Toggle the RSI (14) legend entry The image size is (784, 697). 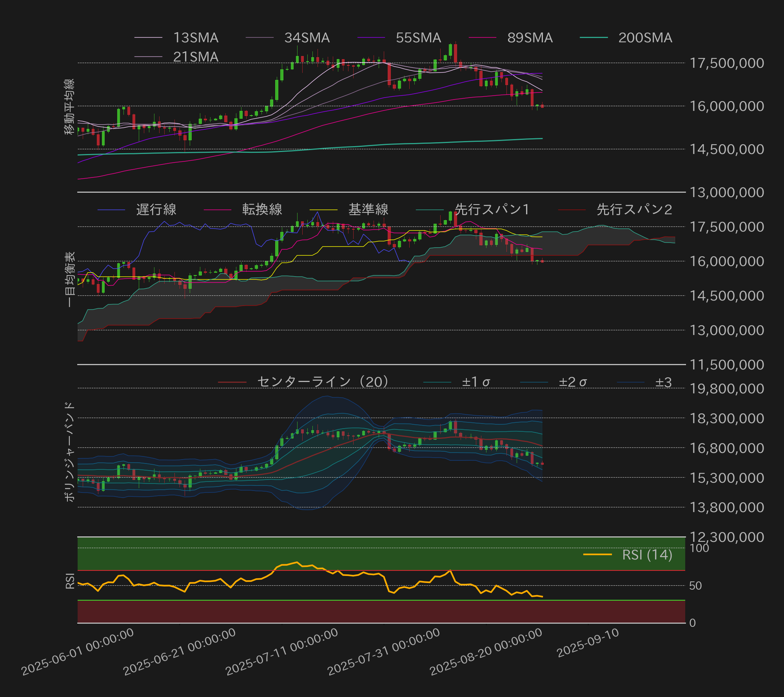647,555
